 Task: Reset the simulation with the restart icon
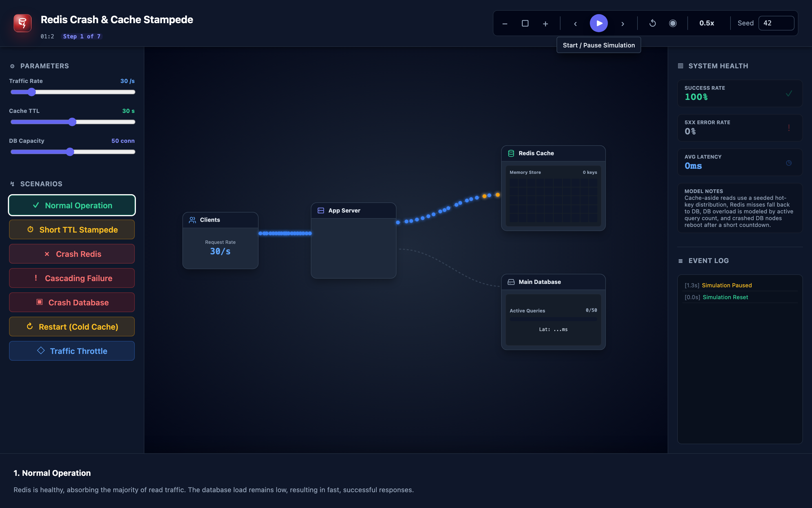coord(652,23)
